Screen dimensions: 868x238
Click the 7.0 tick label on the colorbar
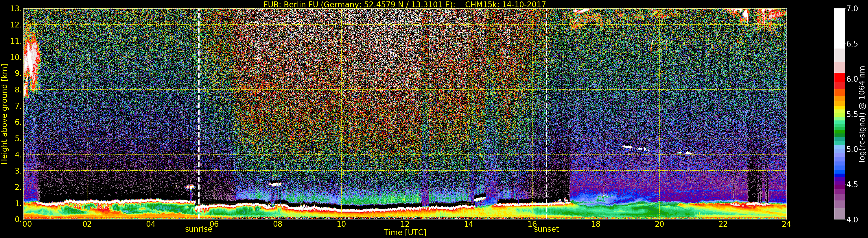pos(852,9)
